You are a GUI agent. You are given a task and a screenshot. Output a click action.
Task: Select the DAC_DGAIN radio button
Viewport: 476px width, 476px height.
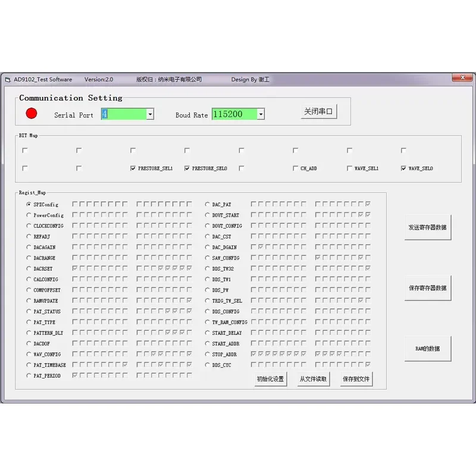click(207, 247)
